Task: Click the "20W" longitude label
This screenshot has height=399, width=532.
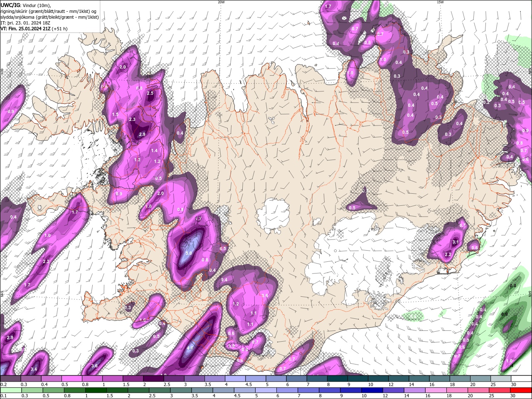Action: [221, 2]
